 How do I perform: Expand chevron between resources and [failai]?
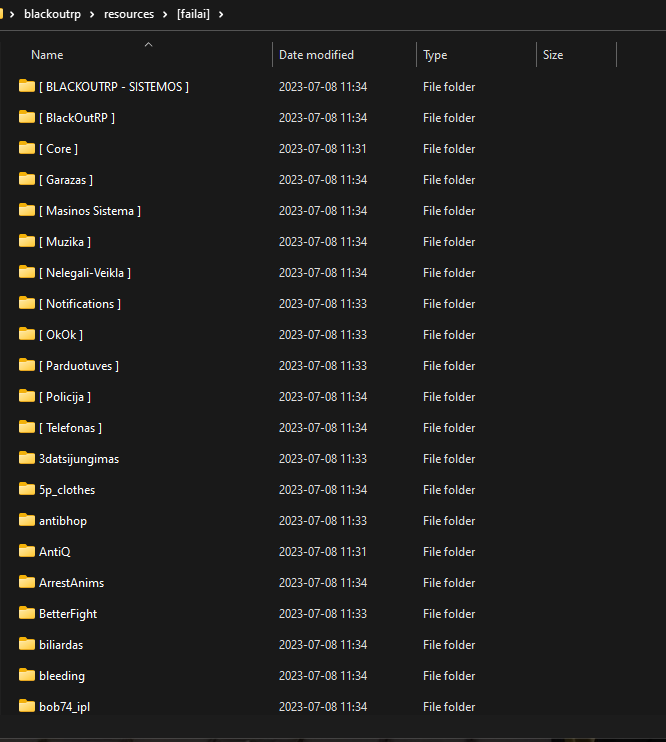(165, 14)
